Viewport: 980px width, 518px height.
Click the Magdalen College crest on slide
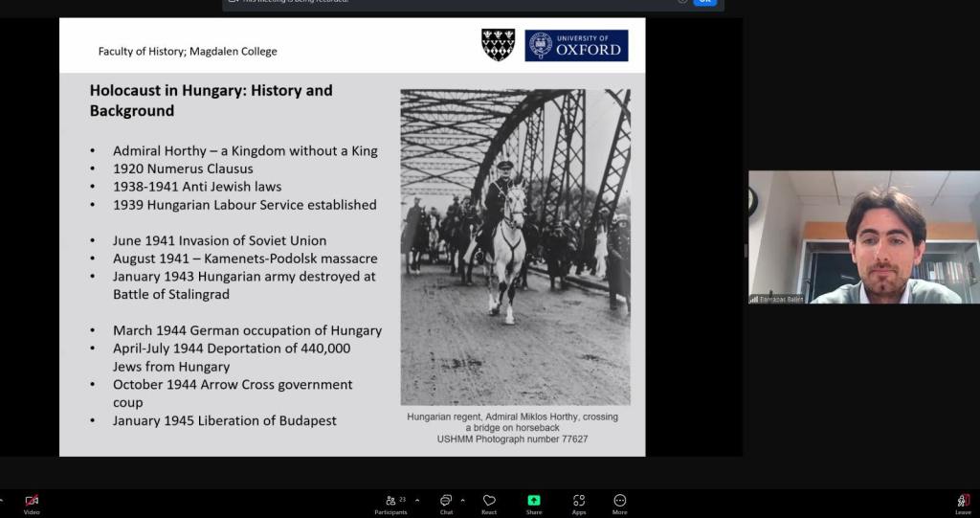click(498, 45)
